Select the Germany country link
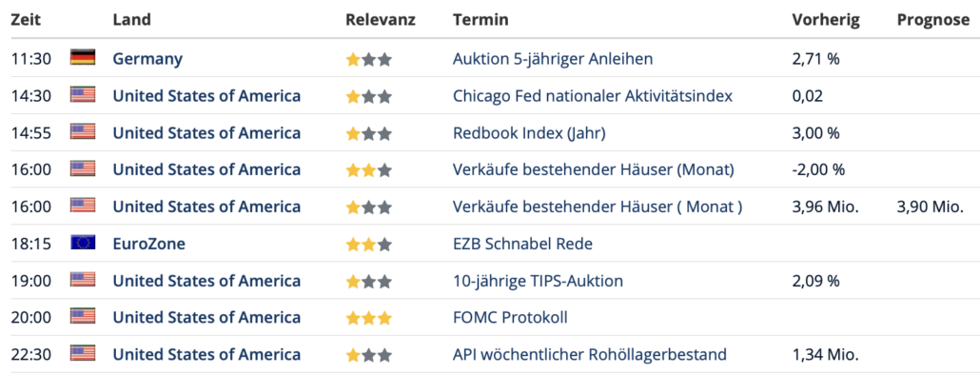The height and width of the screenshot is (374, 980). [x=147, y=59]
